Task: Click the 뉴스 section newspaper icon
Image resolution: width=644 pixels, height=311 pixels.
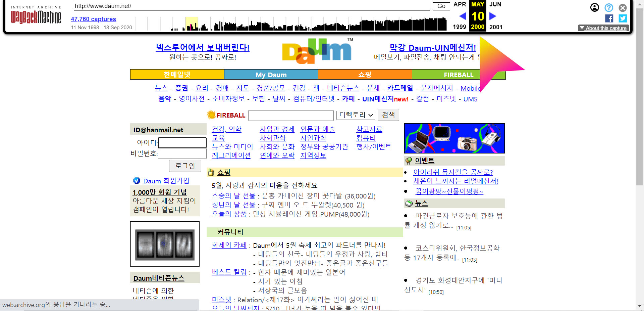Action: pyautogui.click(x=409, y=203)
